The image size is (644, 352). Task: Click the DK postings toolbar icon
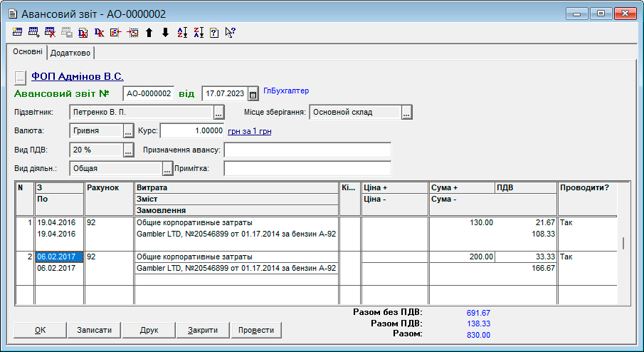click(x=100, y=32)
